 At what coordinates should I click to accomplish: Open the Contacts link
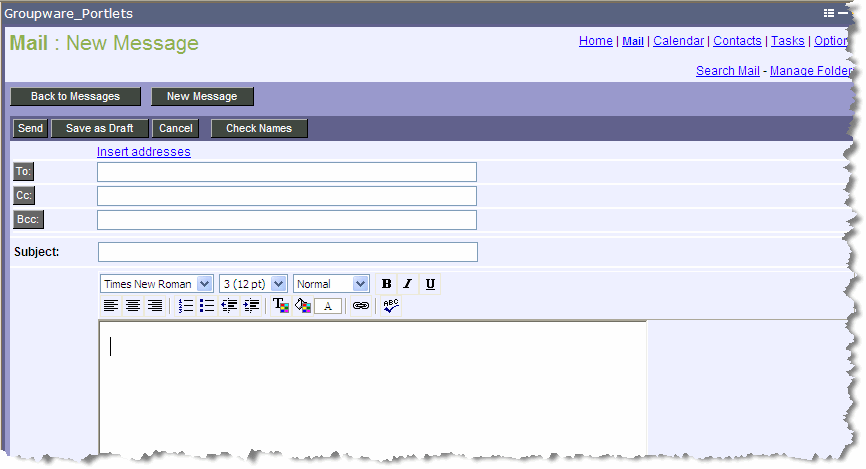[737, 41]
